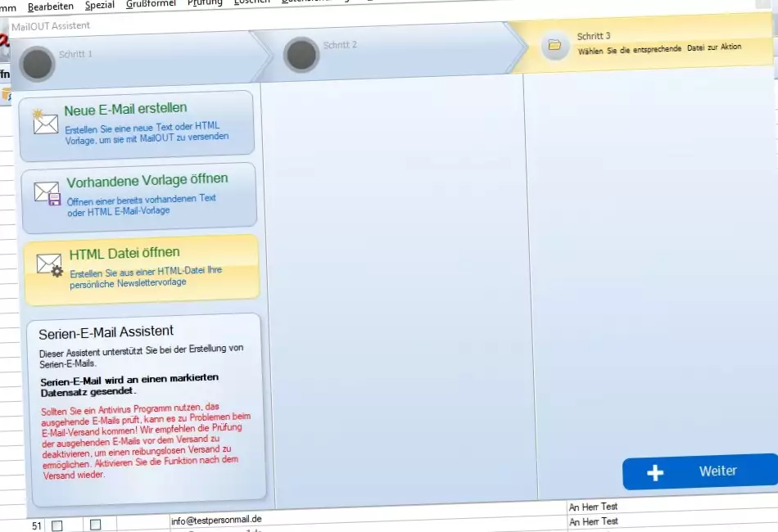Click the envelope with gear HTML icon
The height and width of the screenshot is (532, 778).
[x=50, y=265]
